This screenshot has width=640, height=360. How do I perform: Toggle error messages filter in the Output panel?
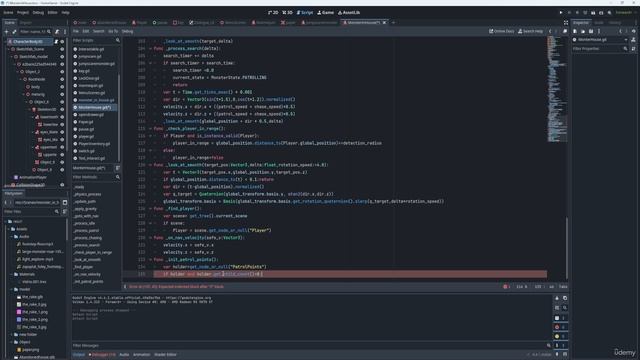click(x=560, y=327)
